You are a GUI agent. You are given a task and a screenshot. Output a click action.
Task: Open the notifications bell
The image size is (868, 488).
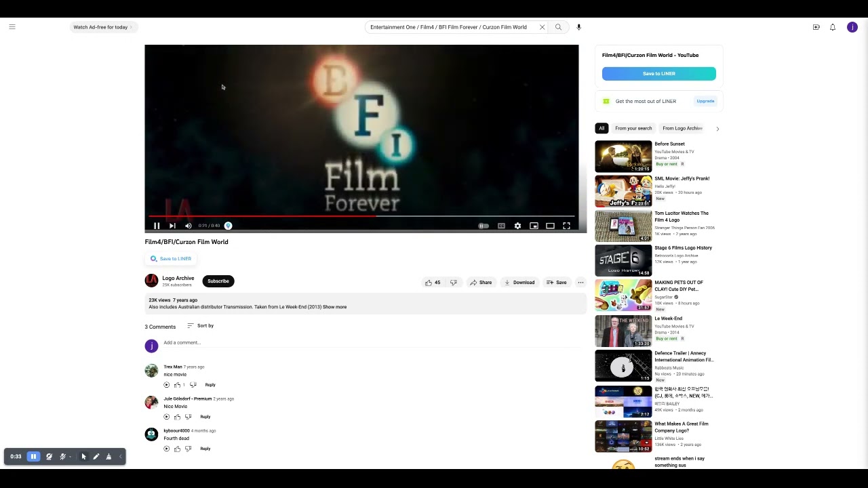833,27
